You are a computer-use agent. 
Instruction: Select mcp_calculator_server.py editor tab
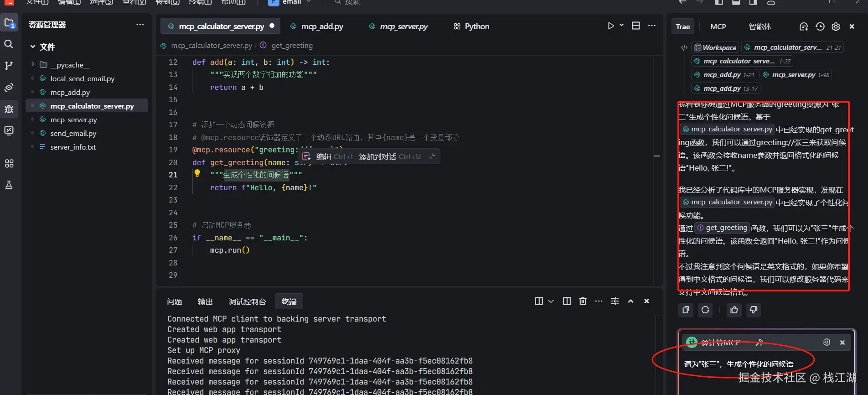220,26
